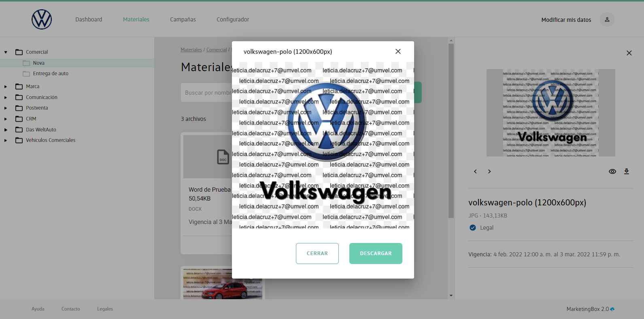Collapse the Comercial tree folder
The image size is (644, 319).
pyautogui.click(x=6, y=52)
